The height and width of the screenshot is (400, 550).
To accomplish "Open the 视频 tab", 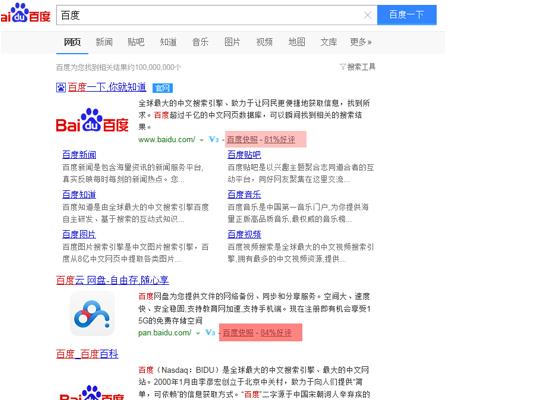I will [264, 42].
